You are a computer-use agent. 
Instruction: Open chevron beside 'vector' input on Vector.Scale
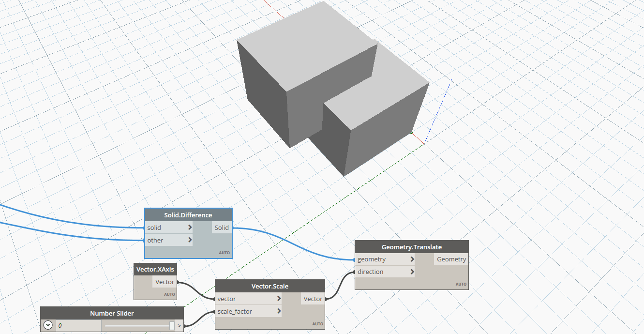pyautogui.click(x=279, y=299)
